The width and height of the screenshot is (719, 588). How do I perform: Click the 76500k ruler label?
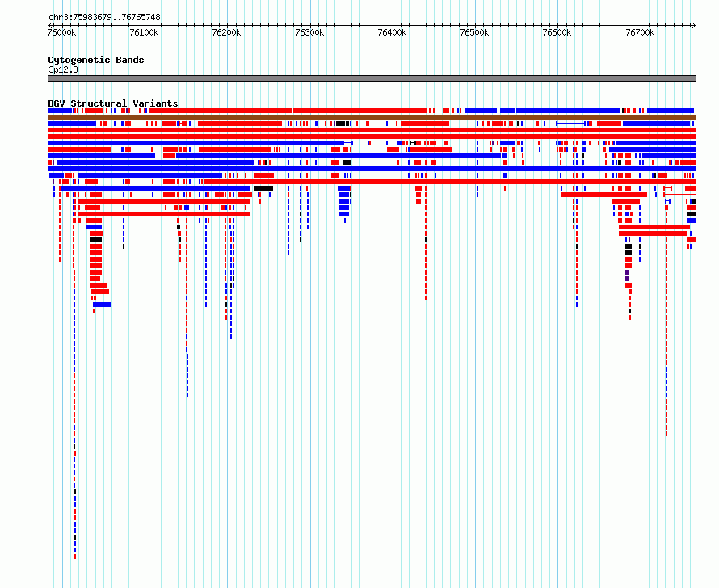tap(474, 32)
